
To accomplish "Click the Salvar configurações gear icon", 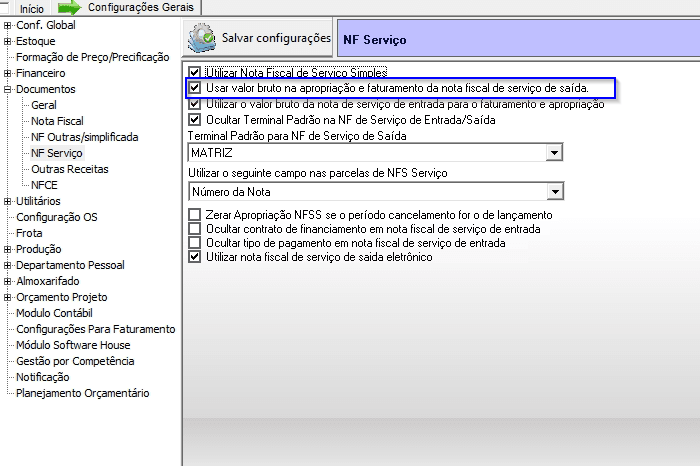I will (x=202, y=38).
